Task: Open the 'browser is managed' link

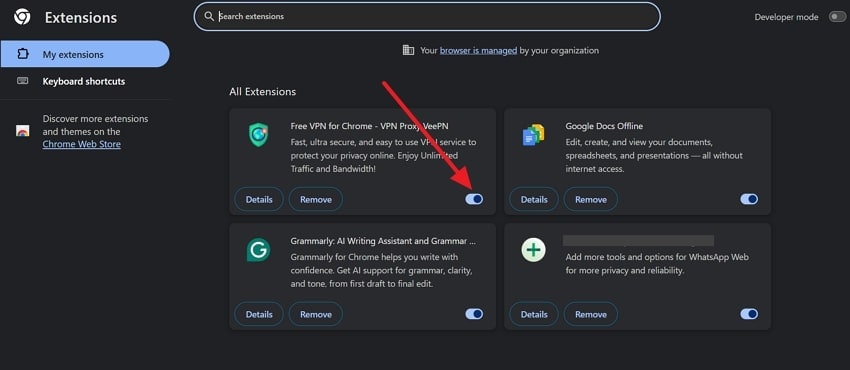Action: click(478, 50)
